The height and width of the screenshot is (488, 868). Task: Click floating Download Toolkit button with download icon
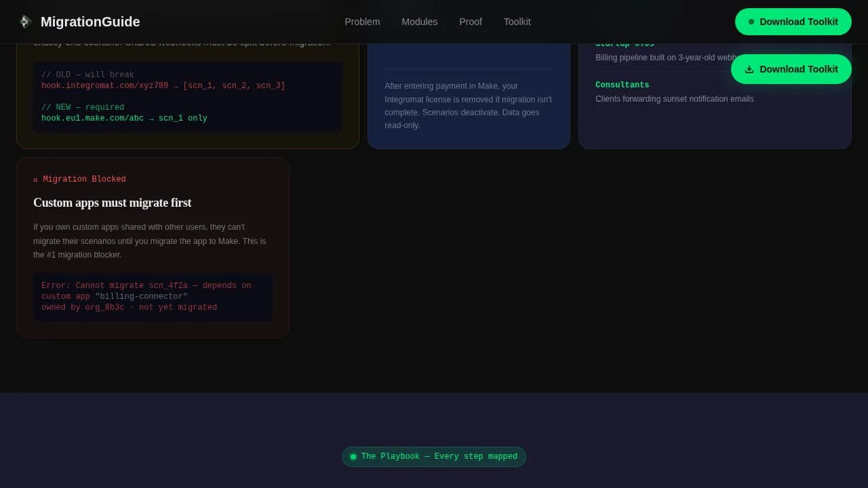click(791, 69)
